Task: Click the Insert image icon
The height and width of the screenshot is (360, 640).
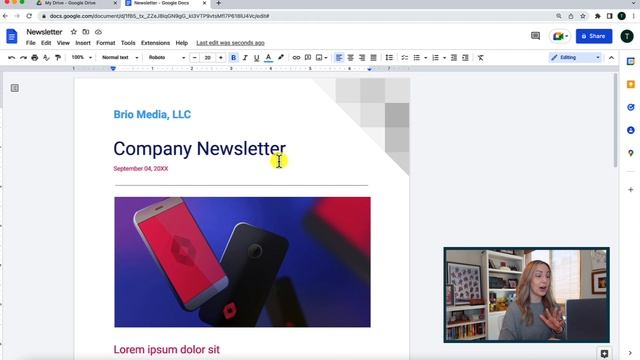Action: [x=319, y=58]
